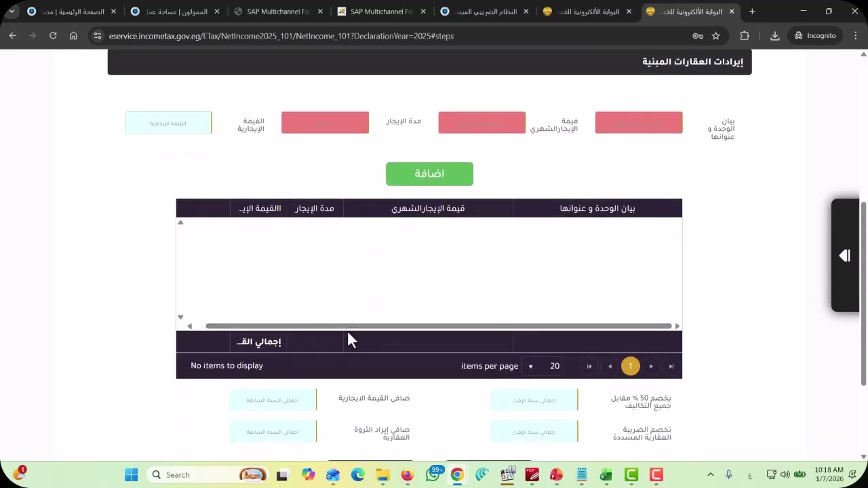The height and width of the screenshot is (488, 868).
Task: Open the SAP Multichannel tab with globe favicon
Action: click(x=277, y=12)
